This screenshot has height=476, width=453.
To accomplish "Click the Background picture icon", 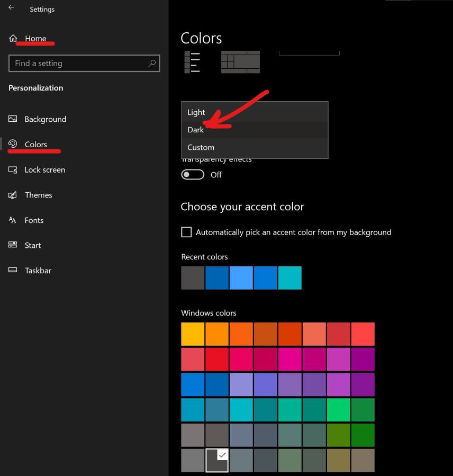I will pos(13,119).
